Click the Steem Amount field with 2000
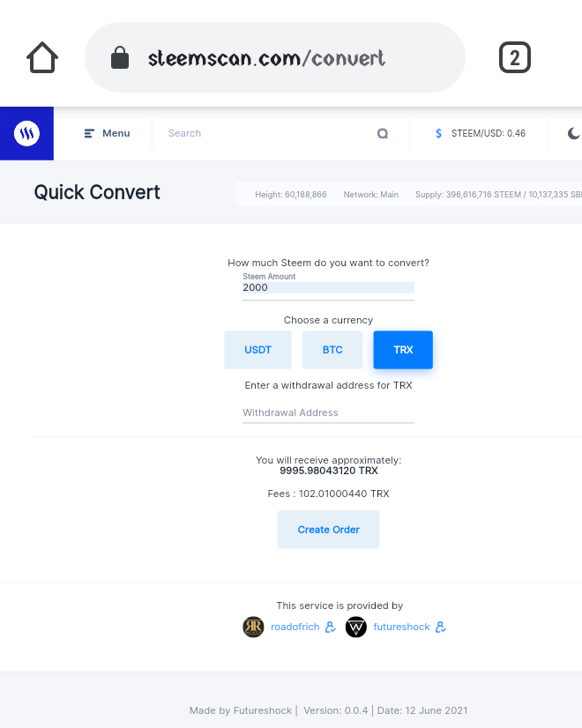The width and height of the screenshot is (582, 728). coord(328,287)
